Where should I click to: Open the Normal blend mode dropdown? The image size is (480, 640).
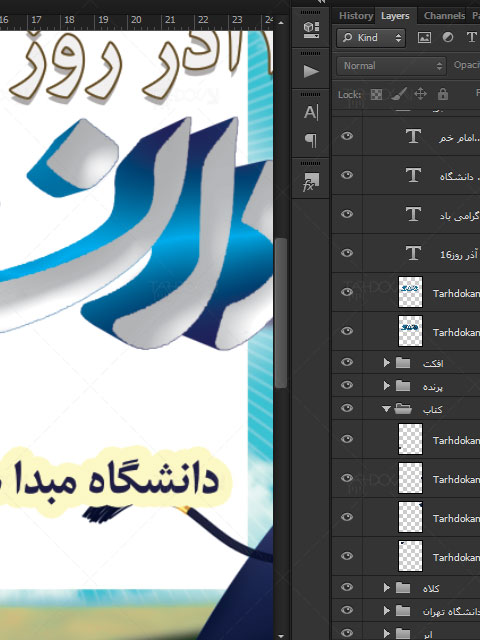point(391,66)
